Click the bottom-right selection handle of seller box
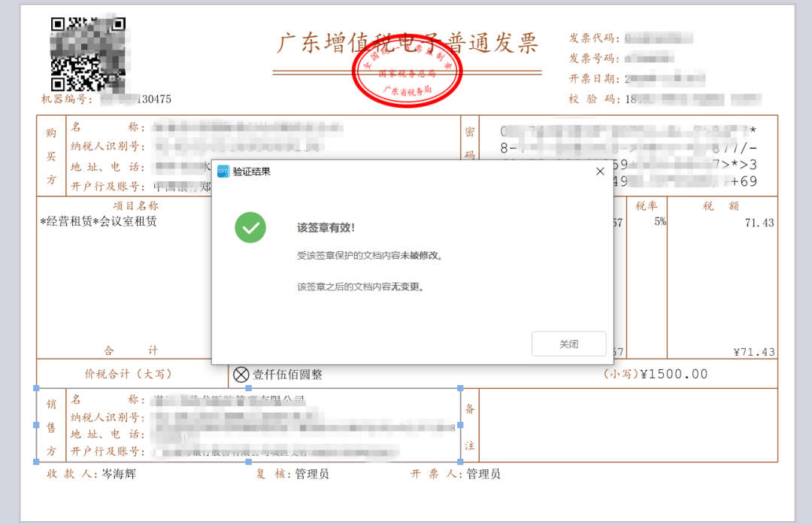This screenshot has width=812, height=525. pos(460,461)
